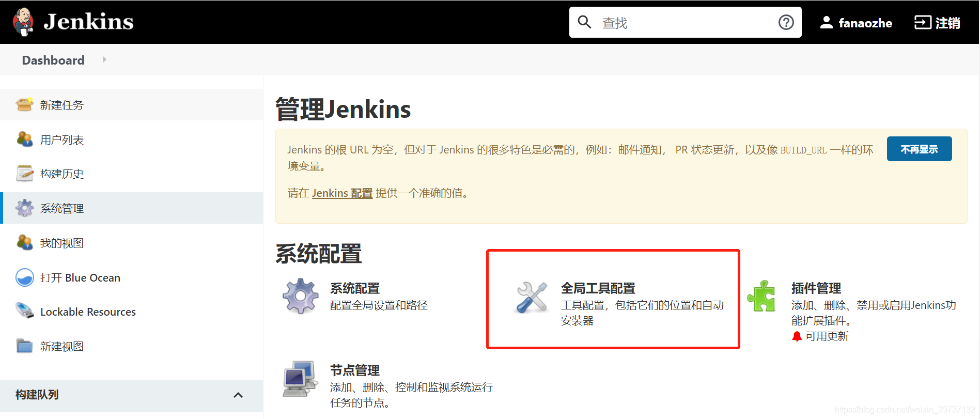The width and height of the screenshot is (980, 419).
Task: Open the fanaozhe user account link
Action: coord(865,23)
